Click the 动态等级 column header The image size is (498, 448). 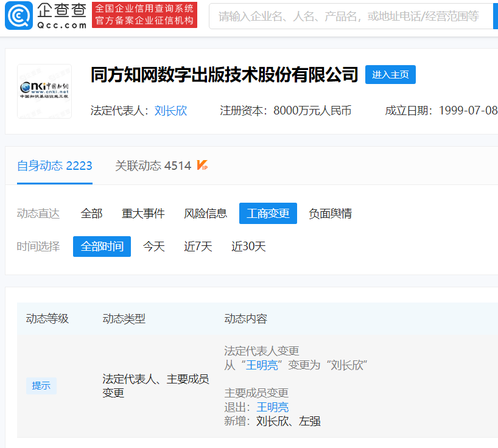click(x=47, y=319)
